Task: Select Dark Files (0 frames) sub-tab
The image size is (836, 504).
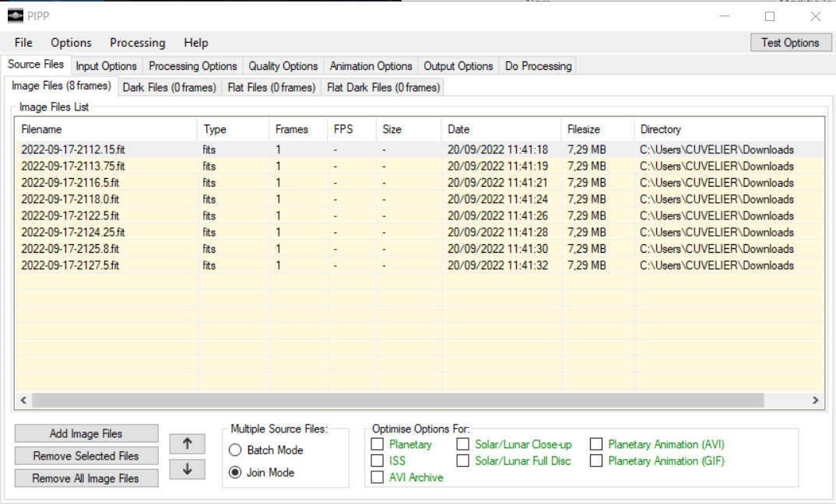Action: coord(170,87)
